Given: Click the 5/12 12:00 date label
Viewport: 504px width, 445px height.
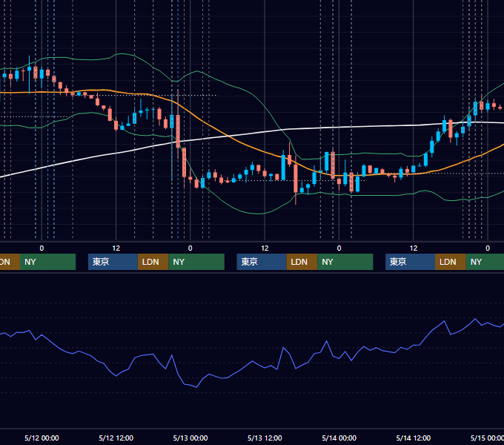Looking at the screenshot, I should [x=116, y=438].
